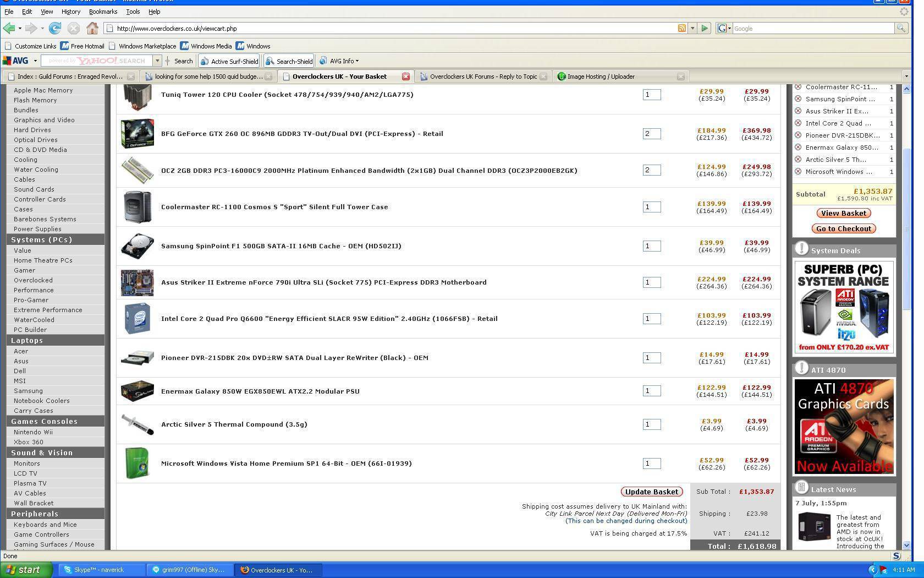
Task: Go to the browser Home page
Action: point(92,28)
